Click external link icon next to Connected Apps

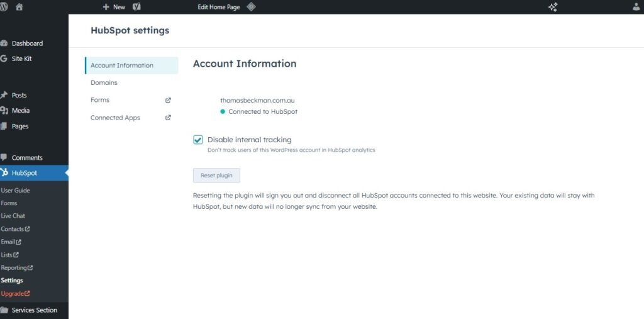[168, 118]
